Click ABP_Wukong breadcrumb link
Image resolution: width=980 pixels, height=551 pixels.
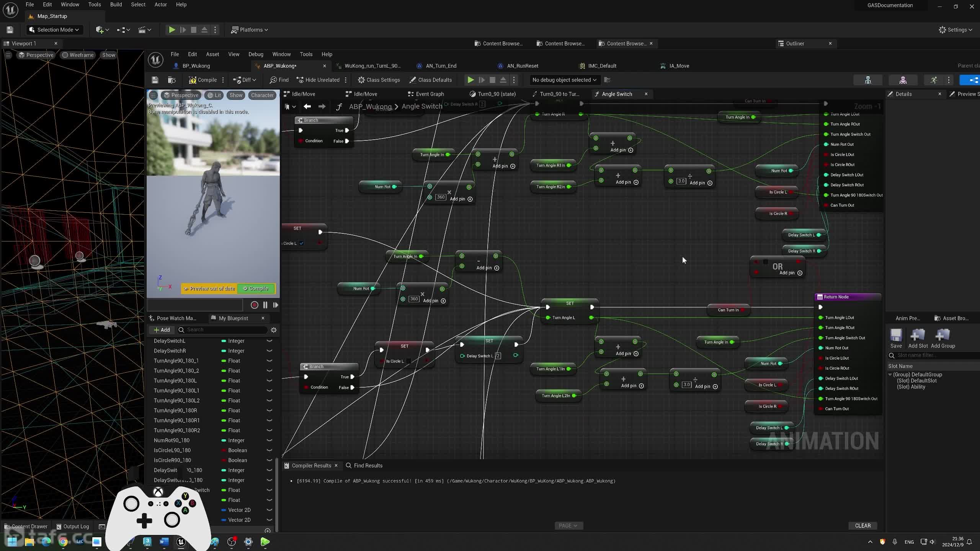370,106
